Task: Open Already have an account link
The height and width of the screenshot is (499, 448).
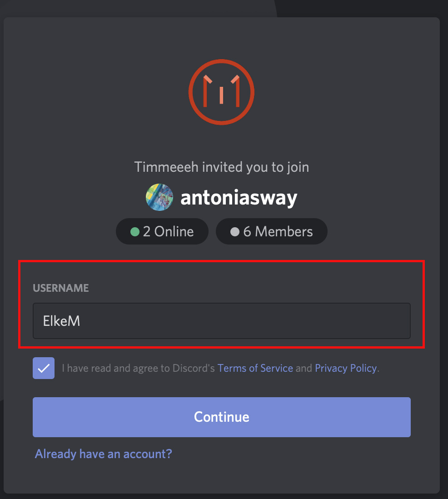Action: coord(104,454)
